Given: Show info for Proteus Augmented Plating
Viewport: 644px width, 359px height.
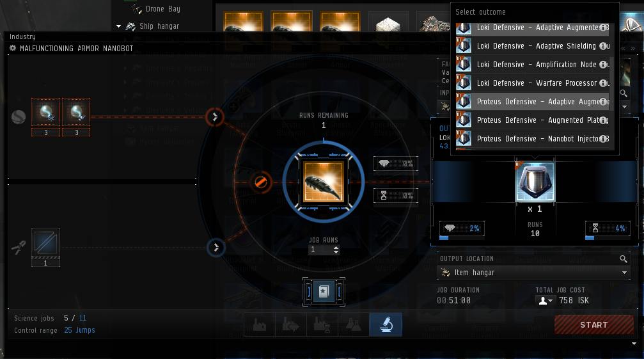Looking at the screenshot, I should [603, 120].
